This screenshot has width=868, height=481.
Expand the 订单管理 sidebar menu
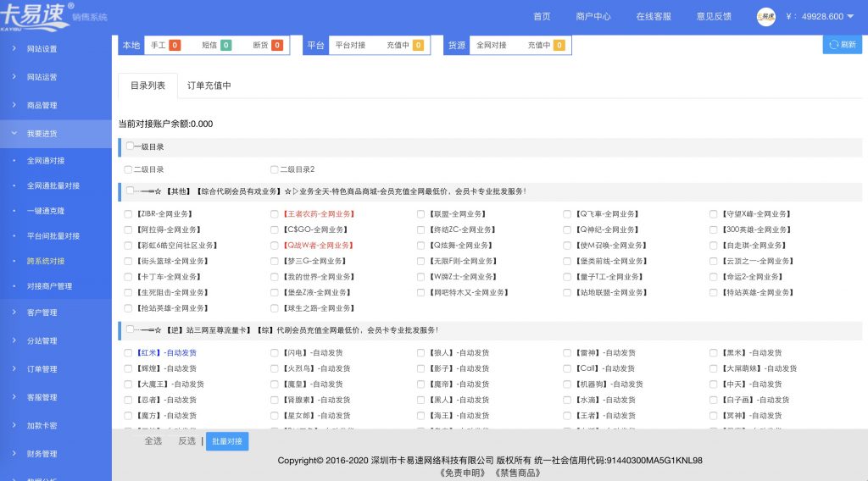[55, 368]
